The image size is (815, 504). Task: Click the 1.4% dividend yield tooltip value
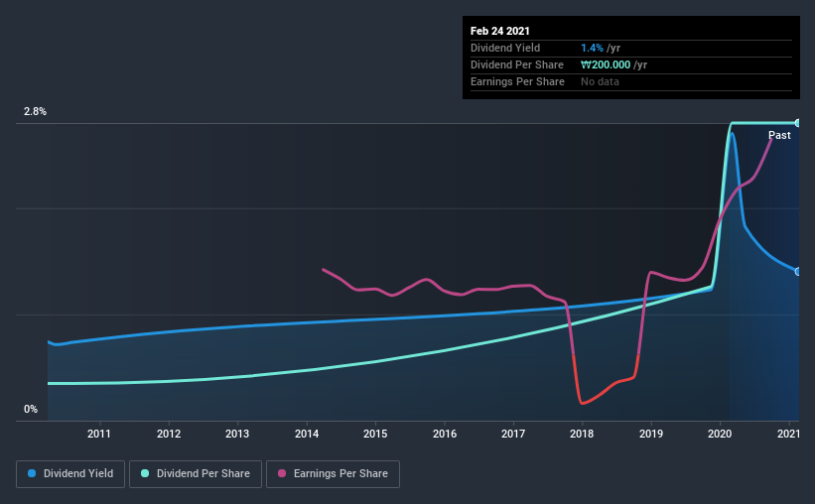pyautogui.click(x=592, y=48)
